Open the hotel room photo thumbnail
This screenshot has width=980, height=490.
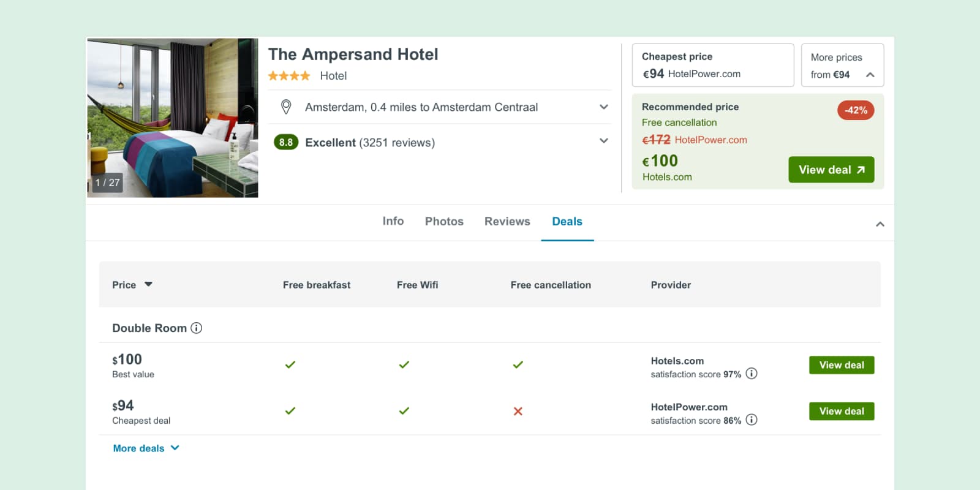pyautogui.click(x=173, y=118)
